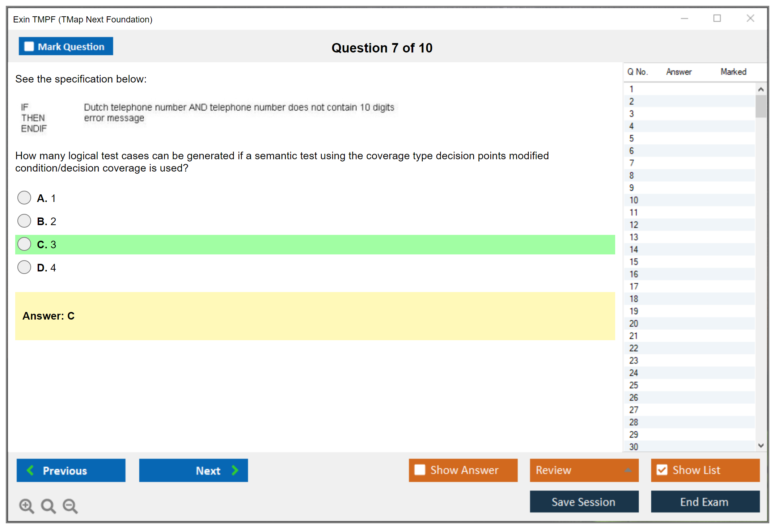Click the reset zoom magnifier icon
This screenshot has width=778, height=532.
(48, 506)
